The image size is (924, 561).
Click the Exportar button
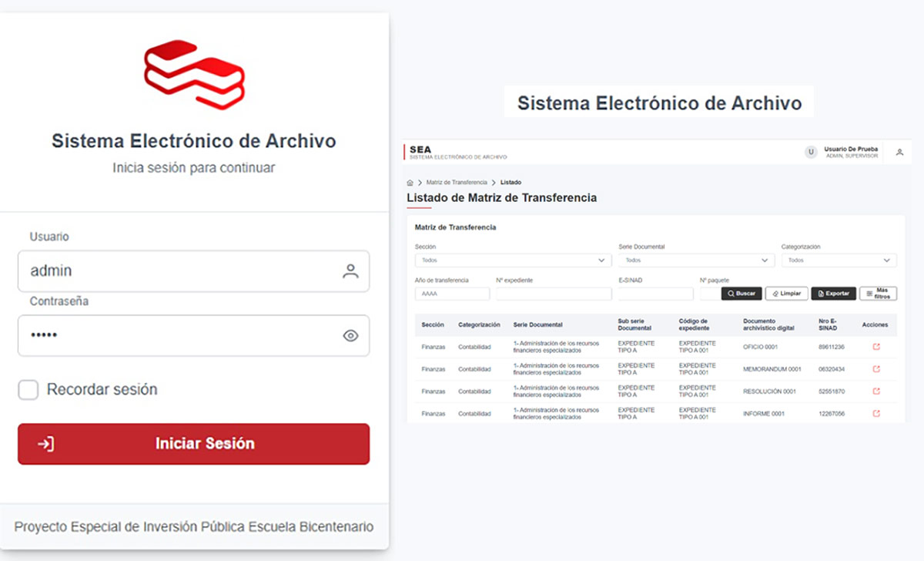833,294
